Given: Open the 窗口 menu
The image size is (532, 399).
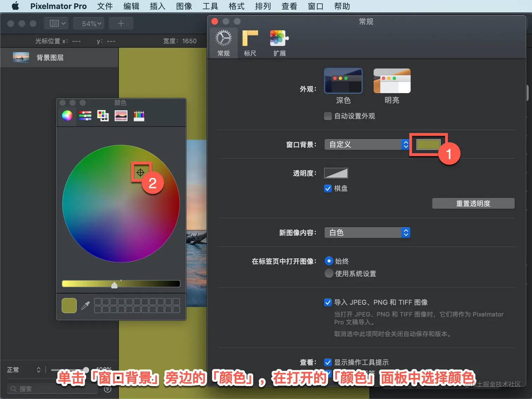Looking at the screenshot, I should coord(316,6).
